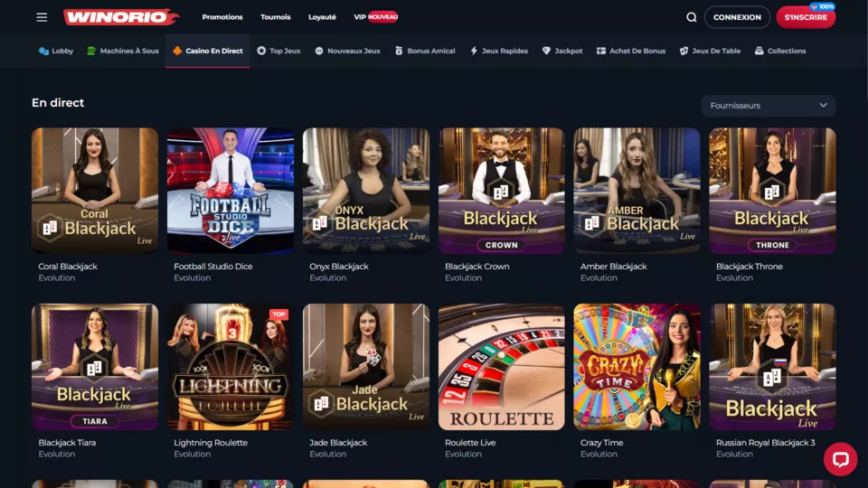Image resolution: width=868 pixels, height=488 pixels.
Task: Open the Crazy Time game thumbnail
Action: (x=637, y=367)
